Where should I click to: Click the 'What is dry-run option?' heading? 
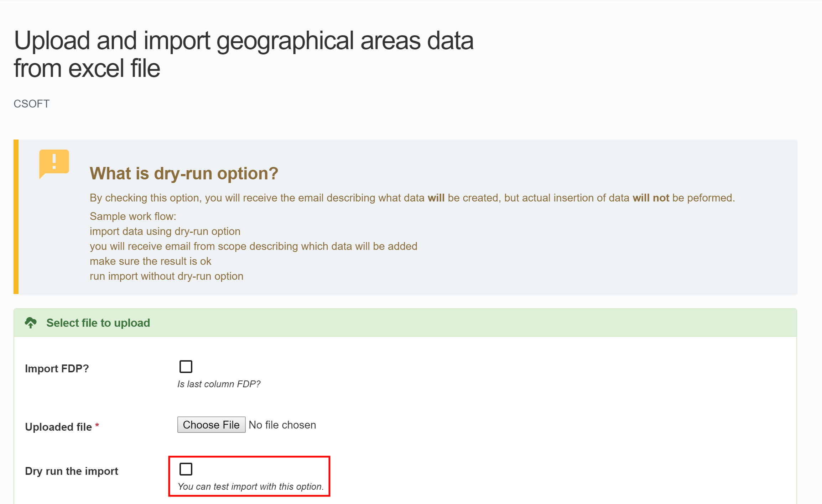[183, 173]
